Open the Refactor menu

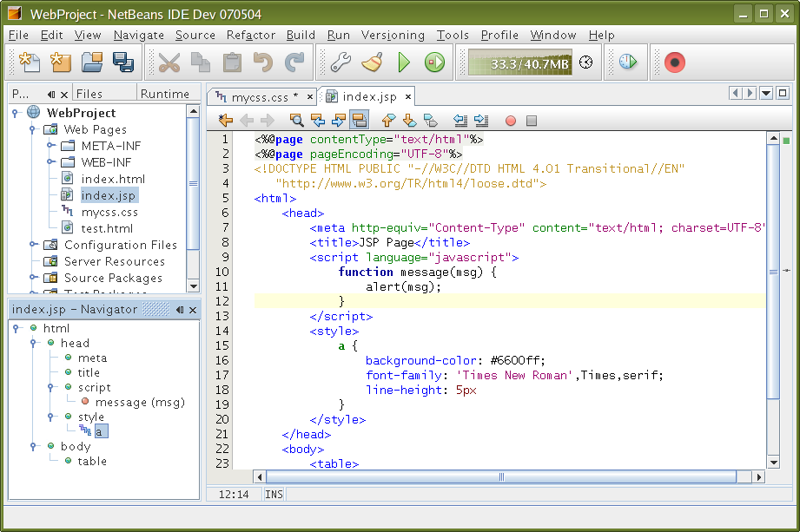point(250,35)
